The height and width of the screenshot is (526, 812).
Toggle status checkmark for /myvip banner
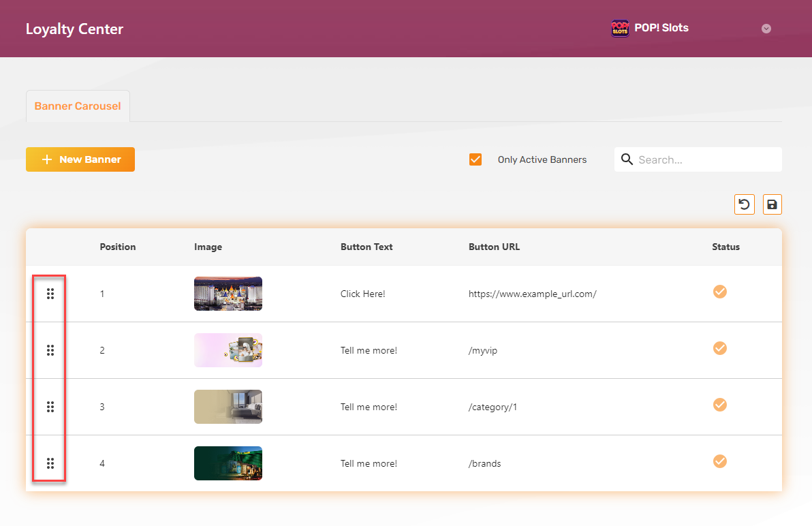pos(719,348)
